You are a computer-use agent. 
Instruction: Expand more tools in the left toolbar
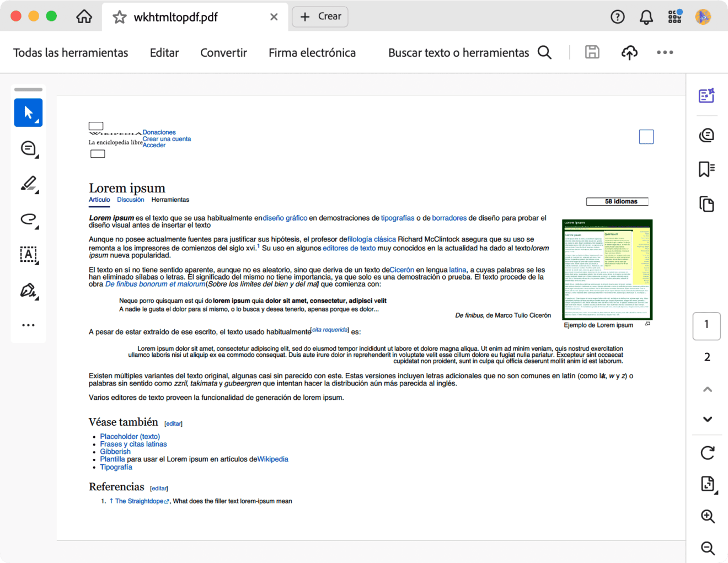pyautogui.click(x=28, y=324)
